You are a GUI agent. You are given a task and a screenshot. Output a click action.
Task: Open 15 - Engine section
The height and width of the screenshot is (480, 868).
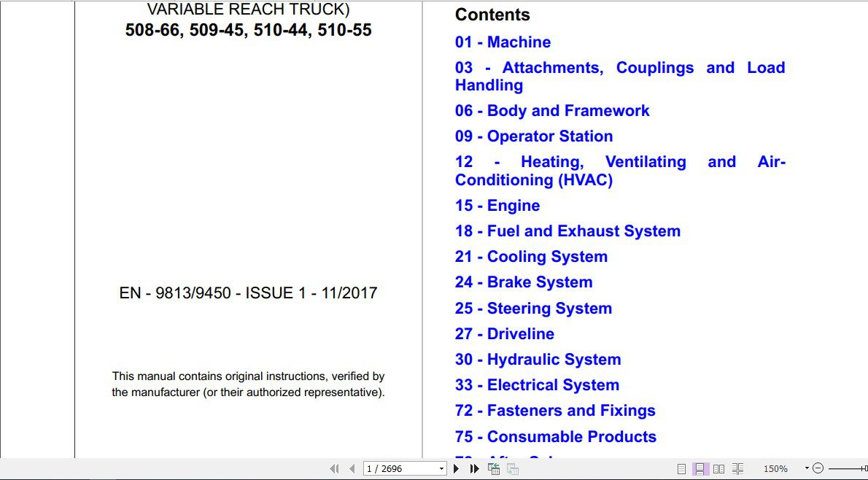tap(497, 206)
